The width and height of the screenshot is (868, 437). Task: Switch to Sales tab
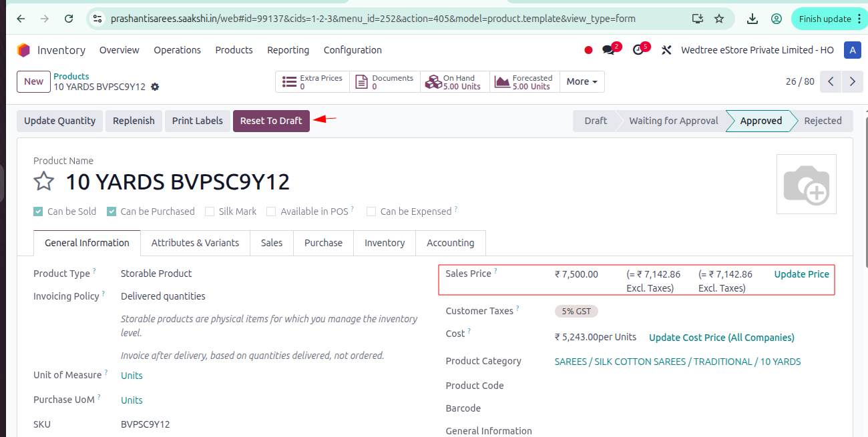[272, 243]
